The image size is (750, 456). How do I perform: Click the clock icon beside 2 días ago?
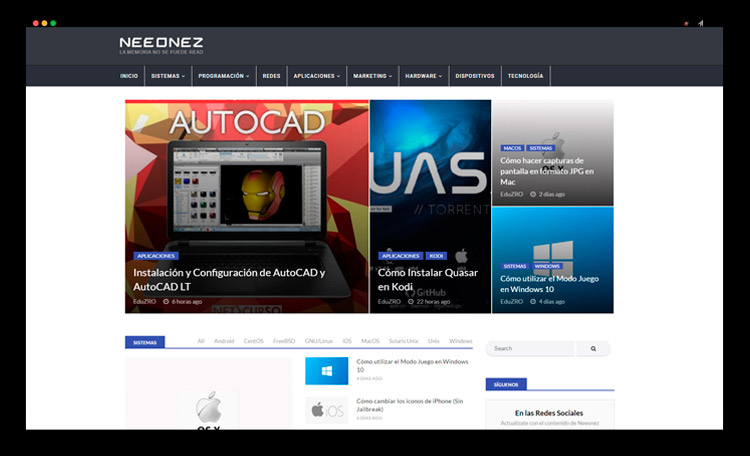pyautogui.click(x=533, y=194)
